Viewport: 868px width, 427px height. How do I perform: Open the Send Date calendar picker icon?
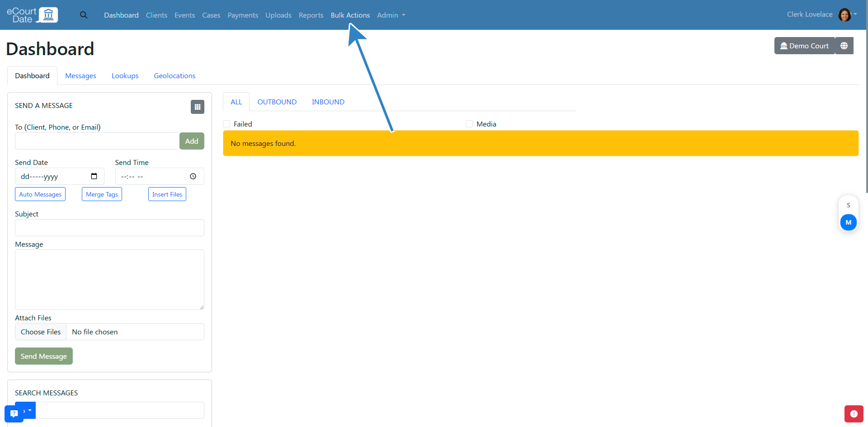(94, 176)
